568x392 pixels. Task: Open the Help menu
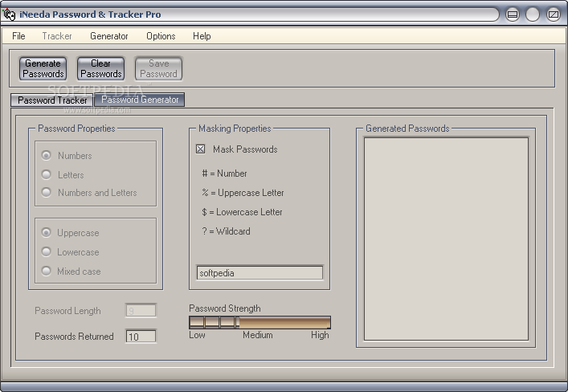pos(202,36)
